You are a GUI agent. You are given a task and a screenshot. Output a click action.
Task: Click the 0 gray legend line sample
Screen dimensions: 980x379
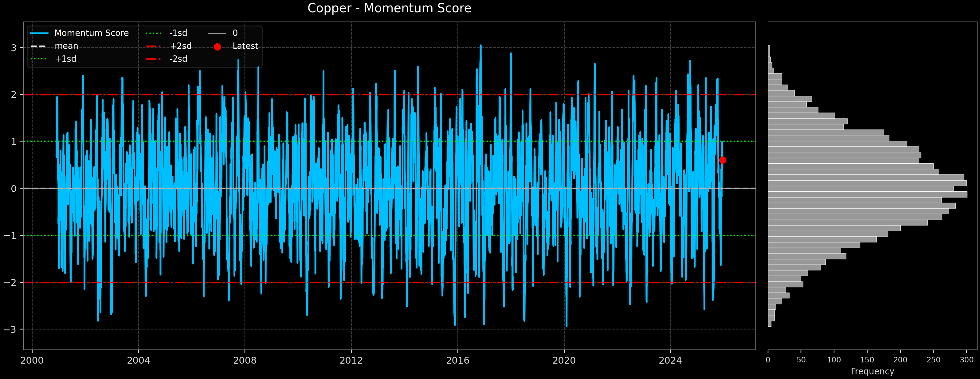pos(217,34)
